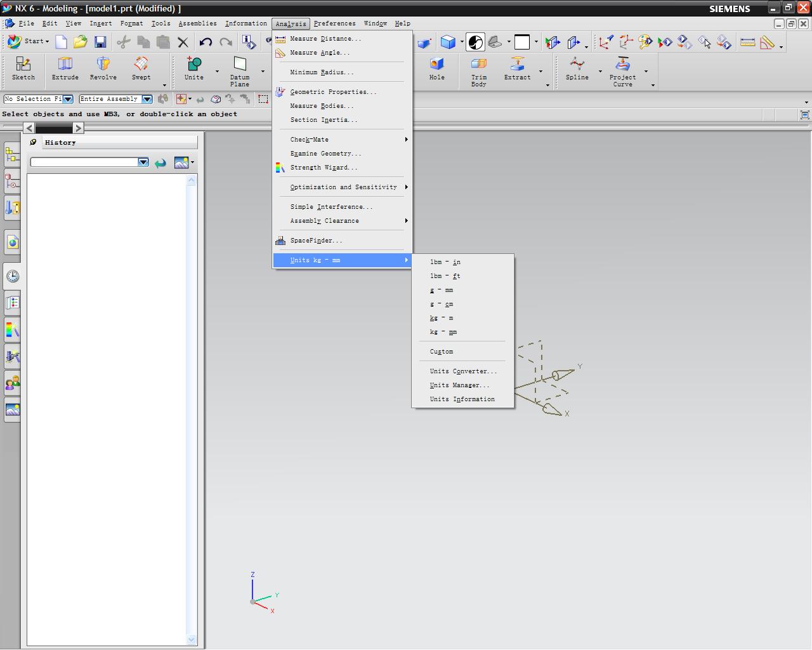Click the Measure Distance ruler toolbar icon
Image resolution: width=812 pixels, height=650 pixels.
(x=748, y=43)
